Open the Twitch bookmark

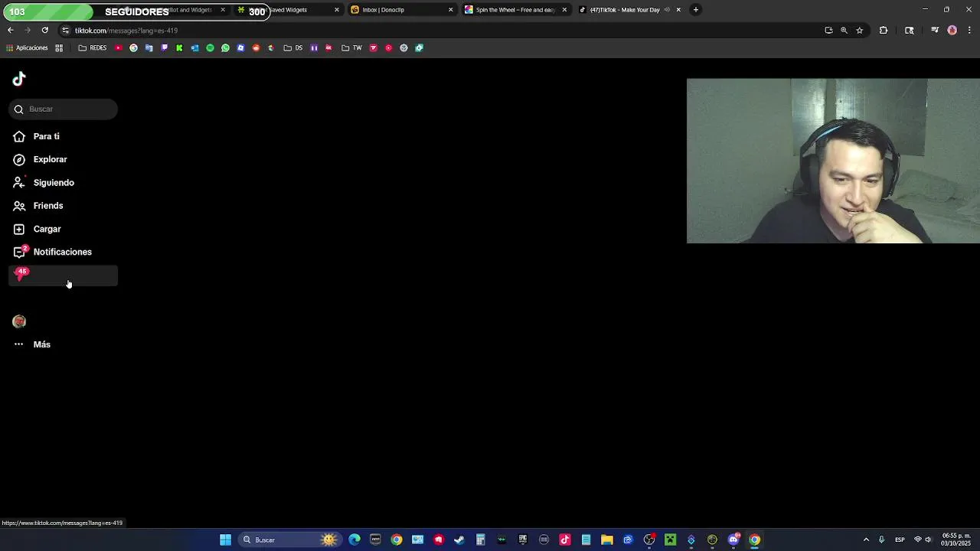pos(165,48)
